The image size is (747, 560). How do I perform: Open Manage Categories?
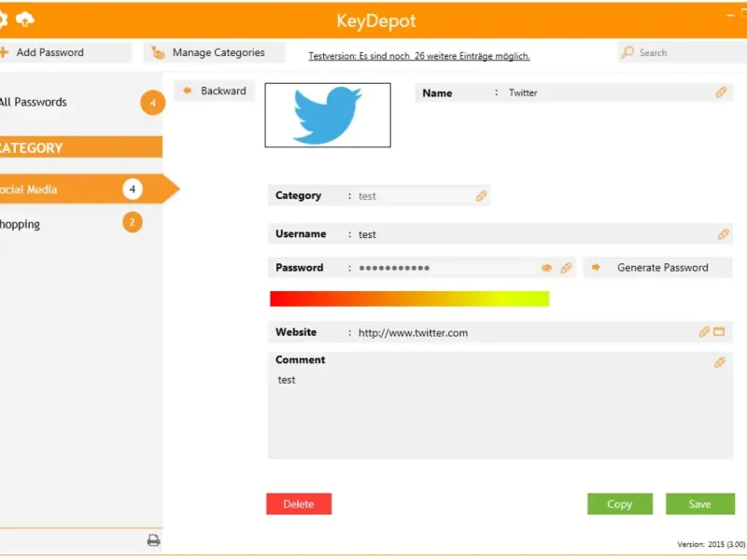(x=215, y=52)
